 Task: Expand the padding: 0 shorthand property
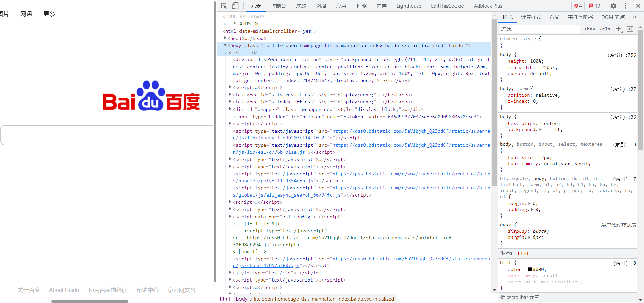coord(532,209)
